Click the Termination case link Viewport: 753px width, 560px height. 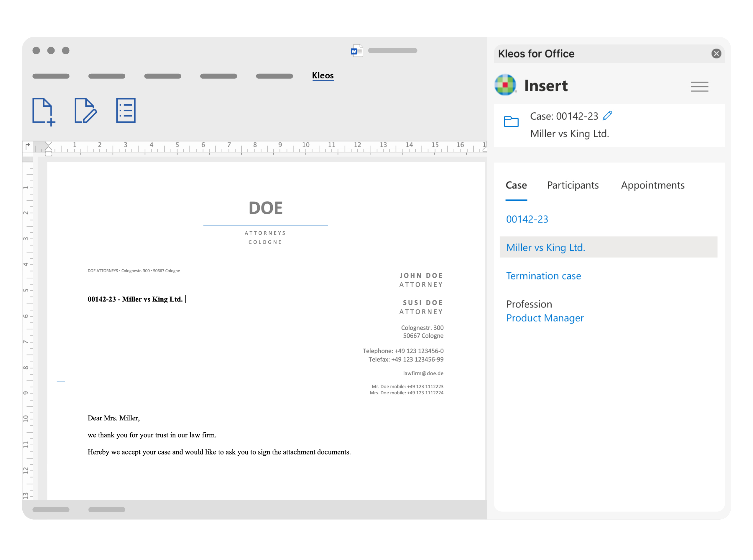(543, 276)
